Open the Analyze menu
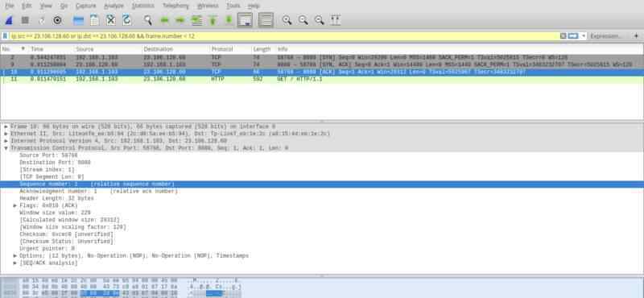Image resolution: width=644 pixels, height=298 pixels. coord(114,6)
